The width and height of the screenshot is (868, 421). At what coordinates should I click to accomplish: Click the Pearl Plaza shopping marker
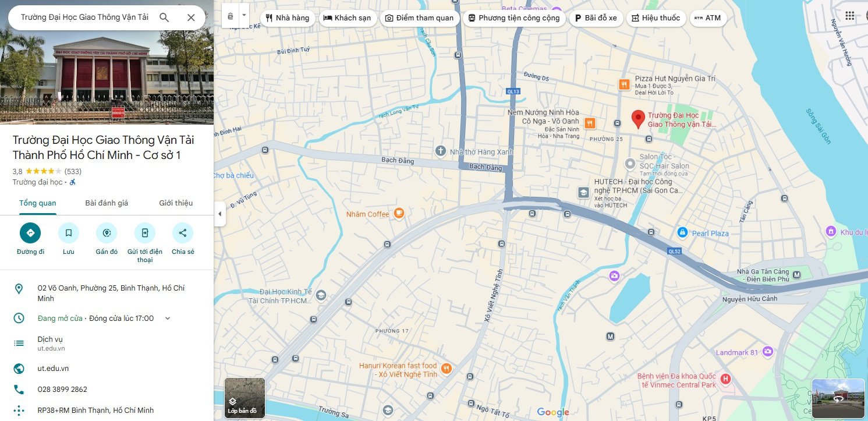coord(682,233)
